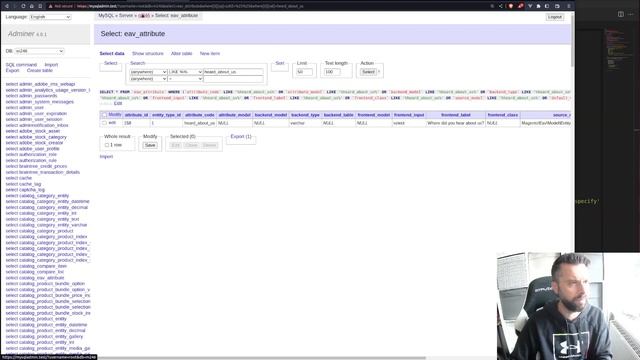Image resolution: width=640 pixels, height=360 pixels.
Task: Click the Import link below the results
Action: click(x=106, y=157)
